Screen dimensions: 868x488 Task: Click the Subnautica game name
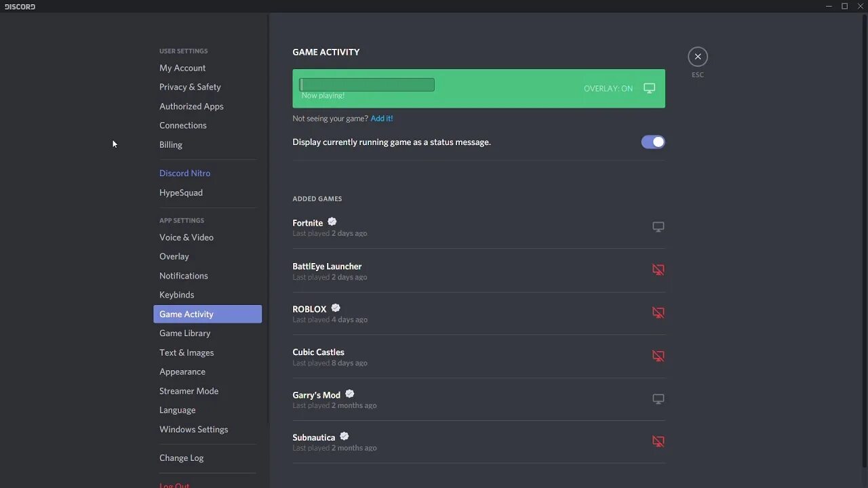coord(313,437)
